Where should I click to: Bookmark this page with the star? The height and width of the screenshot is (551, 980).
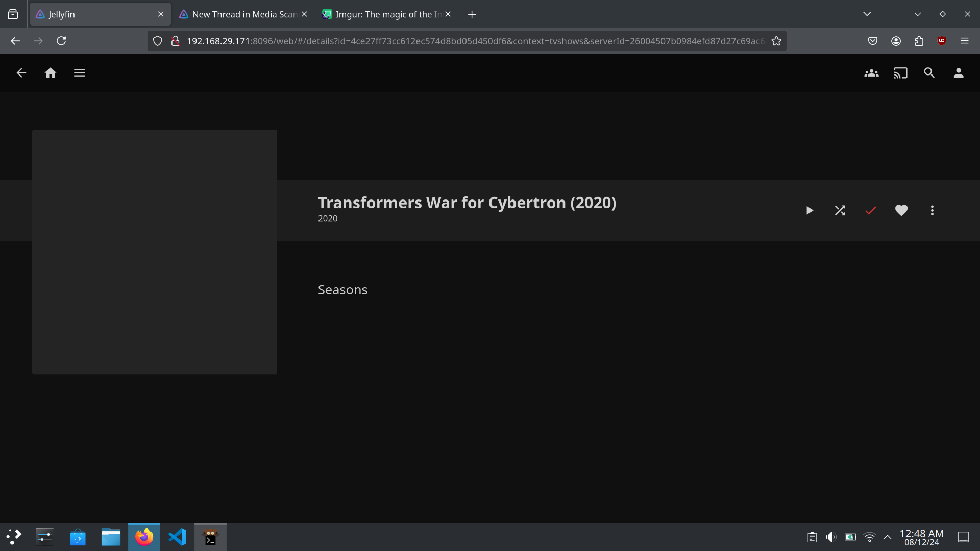(776, 41)
